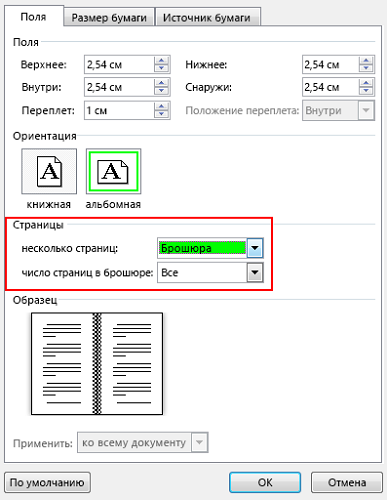Click the По умолчанию button

click(47, 482)
